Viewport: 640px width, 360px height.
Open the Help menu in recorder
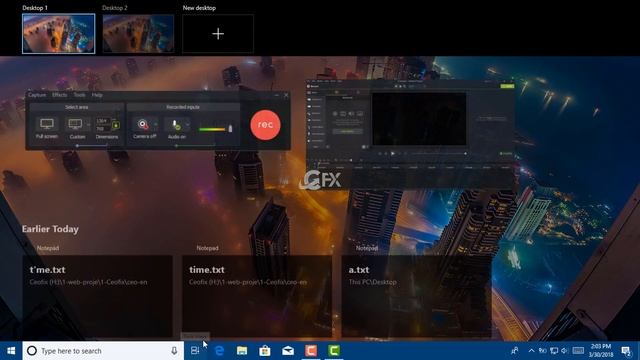97,95
